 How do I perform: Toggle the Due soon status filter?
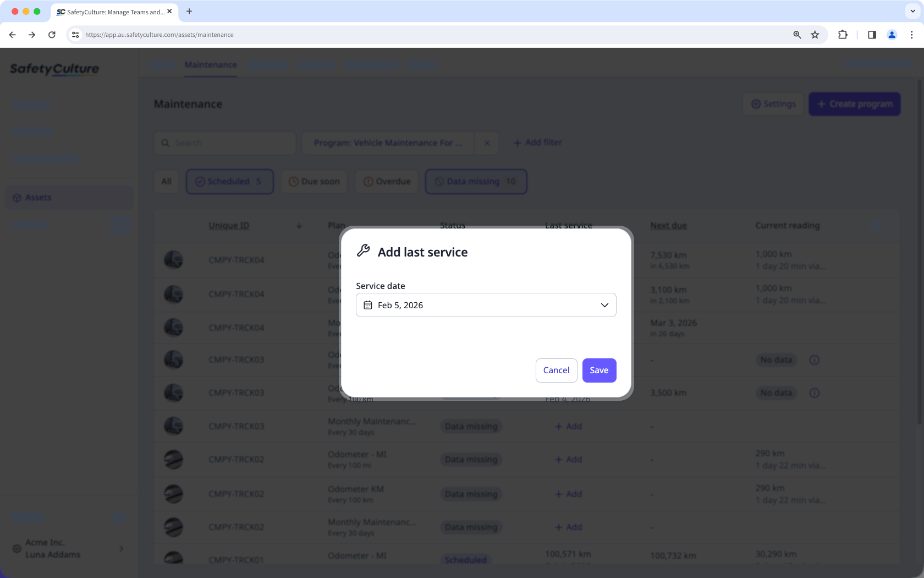pos(315,182)
